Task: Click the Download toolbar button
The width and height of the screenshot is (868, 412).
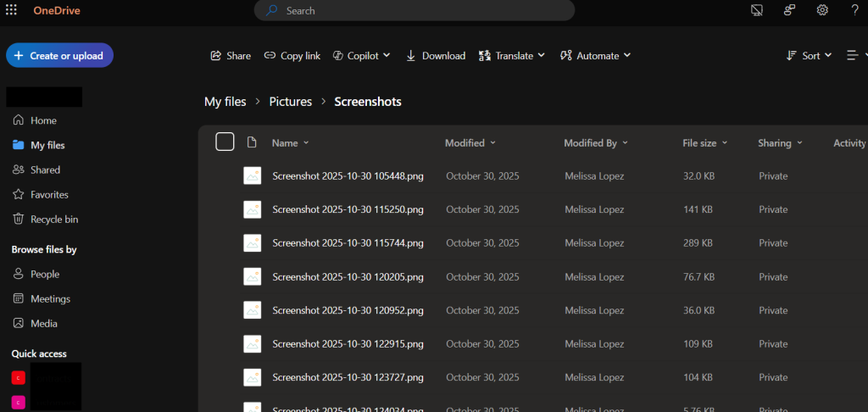Action: click(436, 55)
